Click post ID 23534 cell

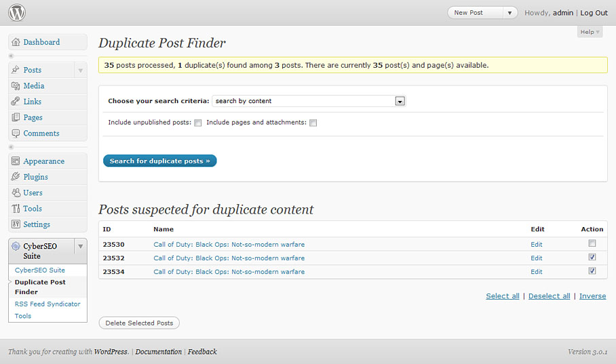click(113, 272)
